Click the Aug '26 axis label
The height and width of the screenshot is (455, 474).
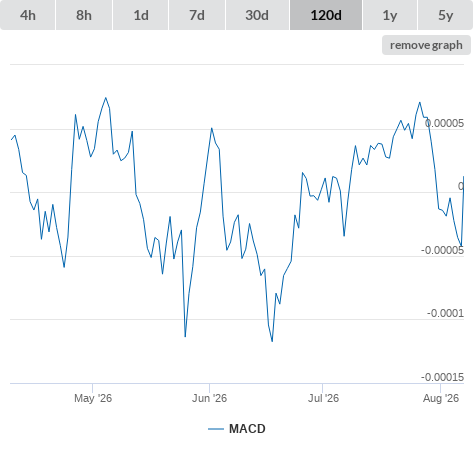point(441,398)
